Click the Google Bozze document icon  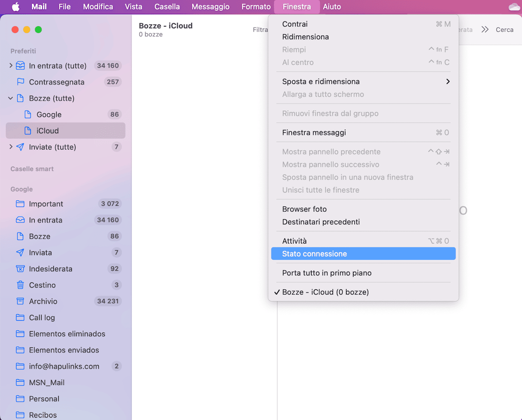coord(20,236)
